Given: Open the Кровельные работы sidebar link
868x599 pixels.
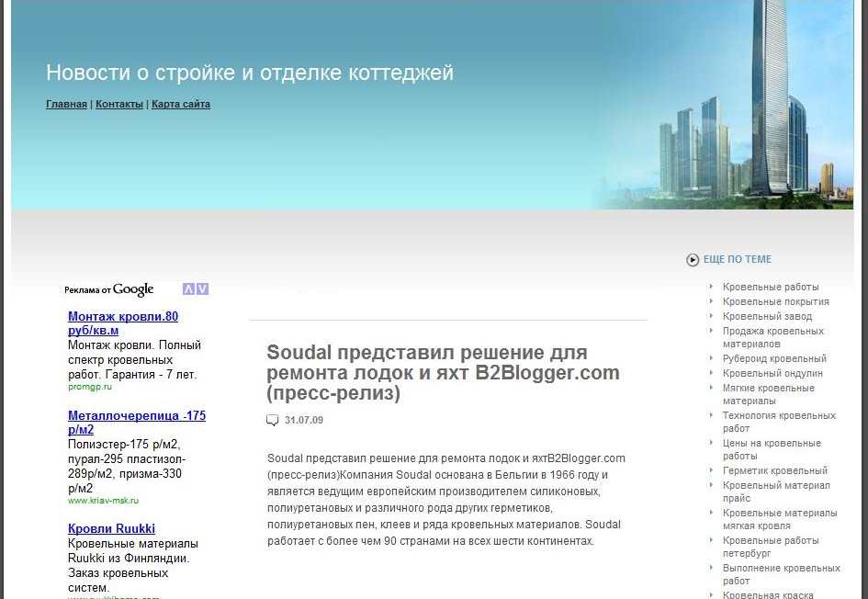Looking at the screenshot, I should (x=771, y=287).
